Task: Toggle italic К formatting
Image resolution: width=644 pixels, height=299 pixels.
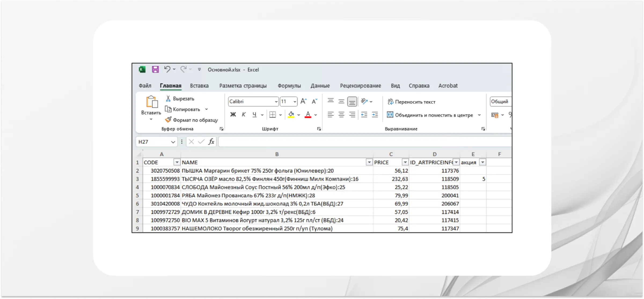Action: 244,115
